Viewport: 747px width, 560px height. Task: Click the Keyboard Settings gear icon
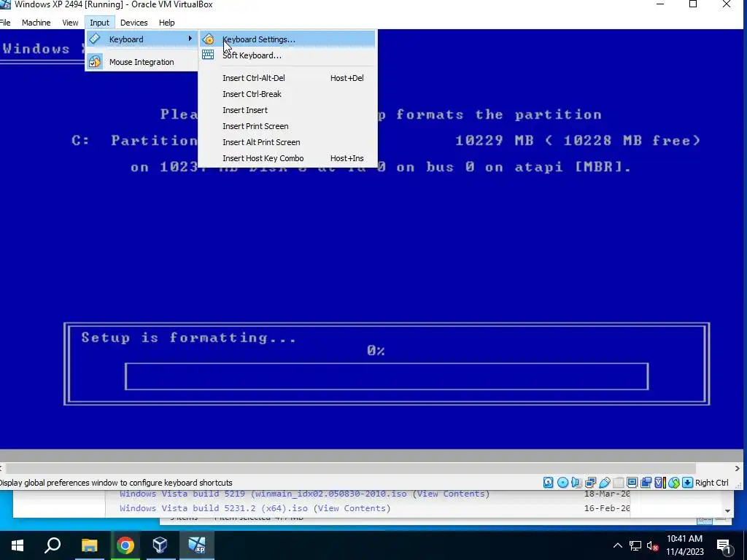(208, 39)
